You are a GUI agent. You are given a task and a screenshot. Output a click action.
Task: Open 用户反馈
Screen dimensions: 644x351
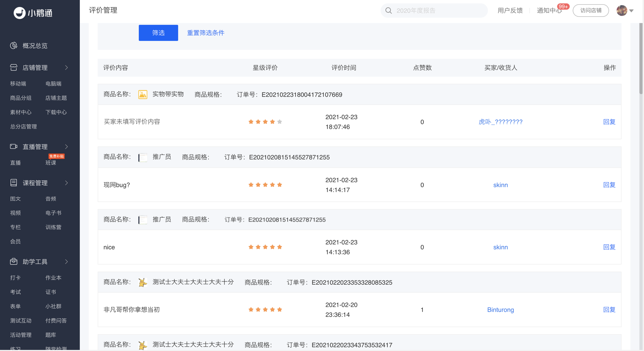tap(510, 11)
